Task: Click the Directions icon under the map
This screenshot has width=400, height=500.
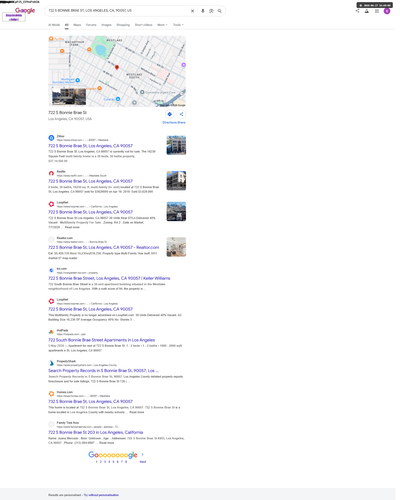Action: 169,114
